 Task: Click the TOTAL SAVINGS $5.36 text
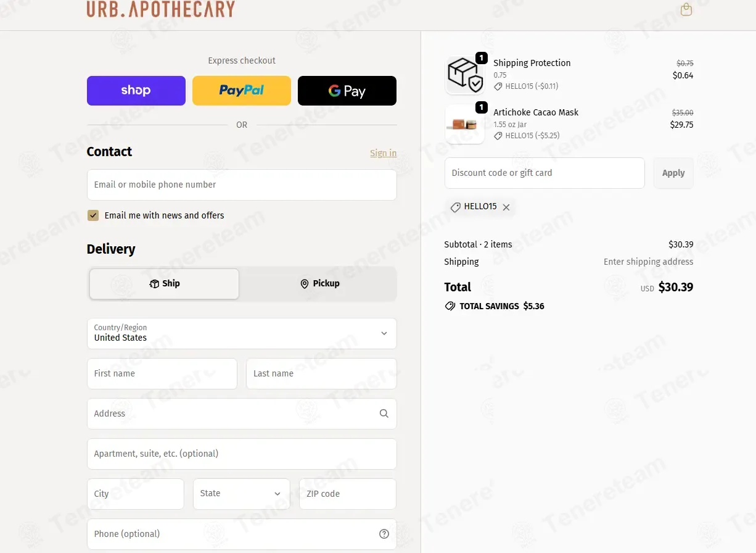coord(502,306)
